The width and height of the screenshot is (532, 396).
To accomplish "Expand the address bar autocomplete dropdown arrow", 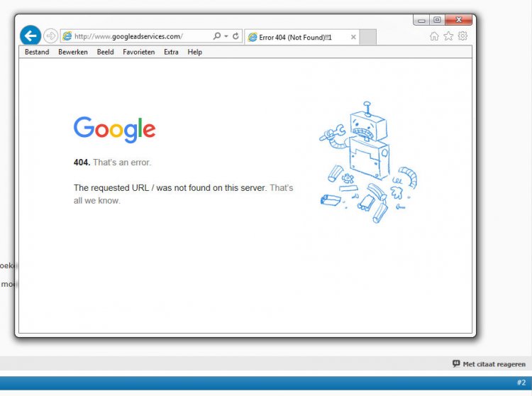I will pyautogui.click(x=226, y=36).
